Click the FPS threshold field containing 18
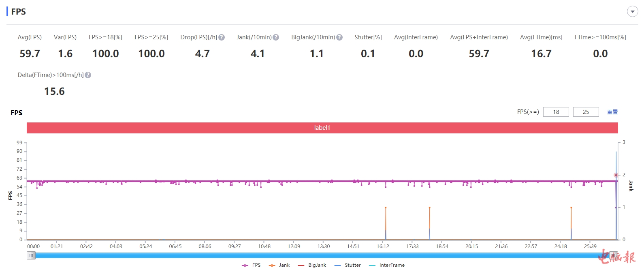 (x=556, y=112)
